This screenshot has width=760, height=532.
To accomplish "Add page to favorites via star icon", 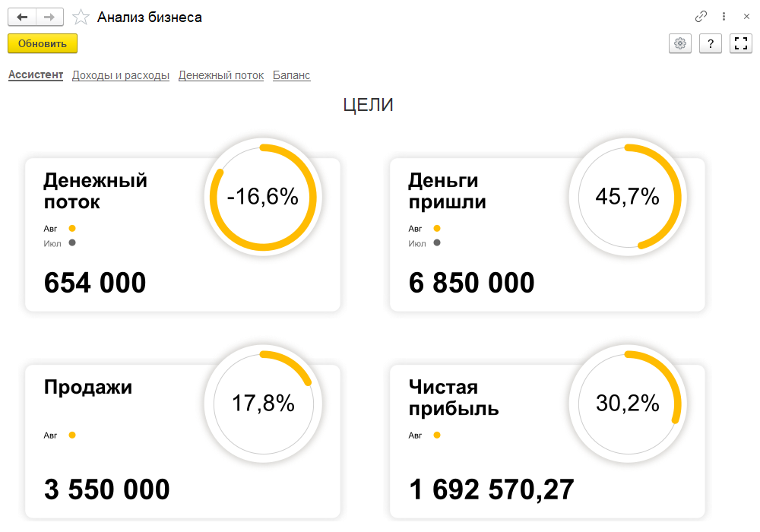I will coord(81,17).
